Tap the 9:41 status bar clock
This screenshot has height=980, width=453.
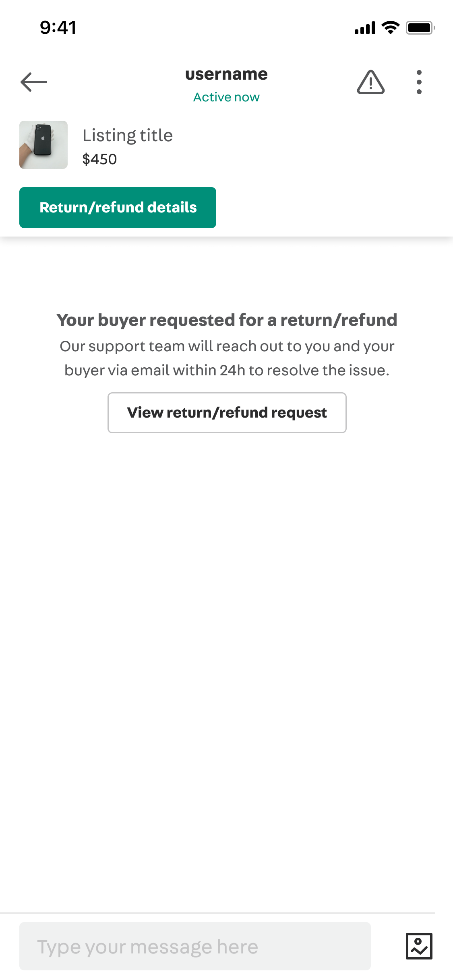point(58,28)
